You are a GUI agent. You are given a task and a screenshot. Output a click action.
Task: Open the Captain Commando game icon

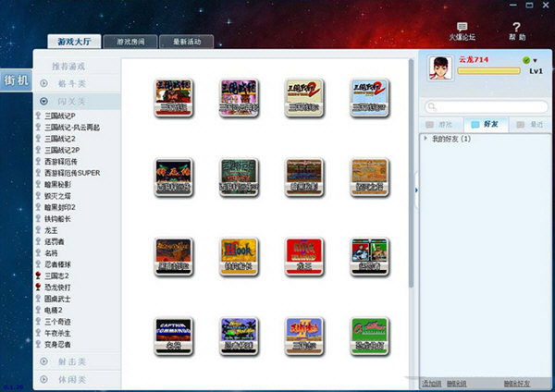pos(174,333)
